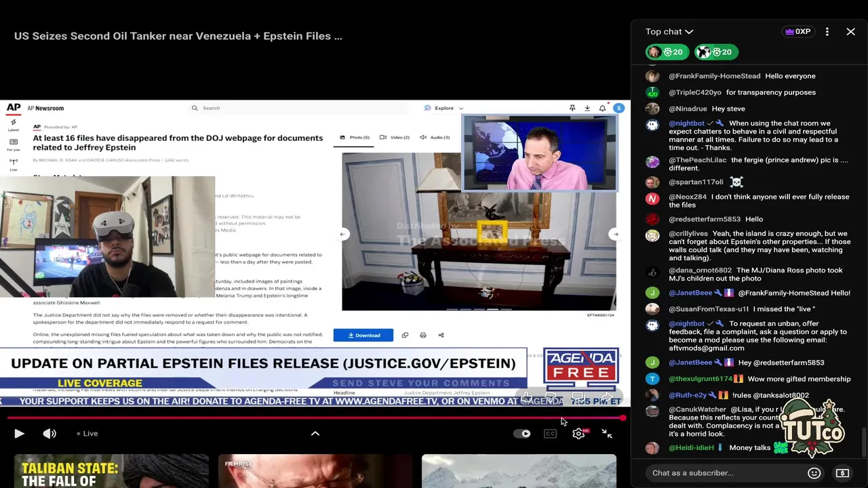Click the avatar of @crillylives

pos(652,235)
